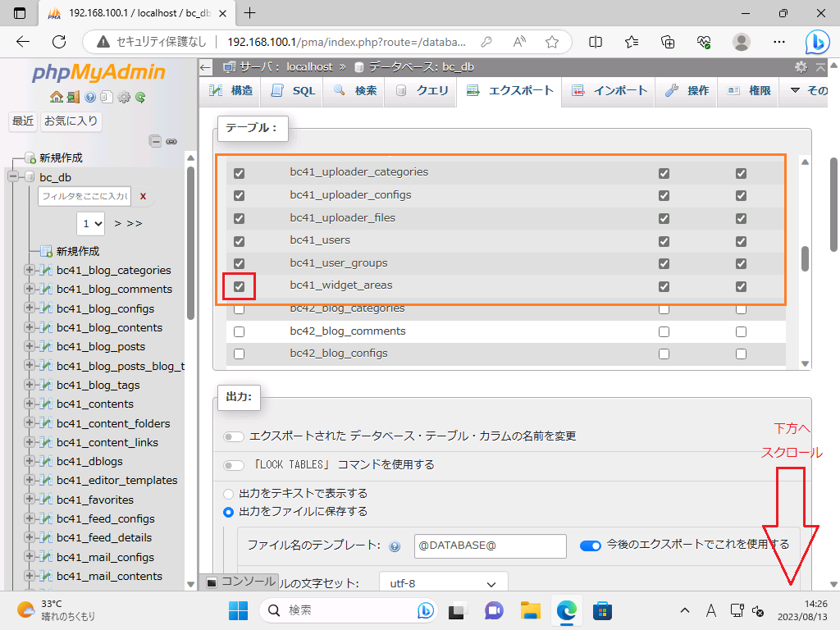Open the インポート (Import) tab

click(610, 91)
